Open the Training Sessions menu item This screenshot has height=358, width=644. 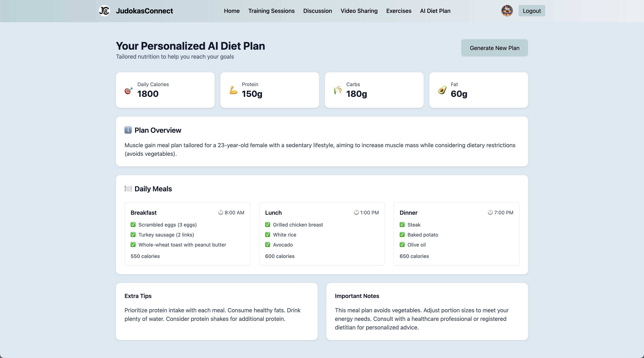pyautogui.click(x=271, y=11)
